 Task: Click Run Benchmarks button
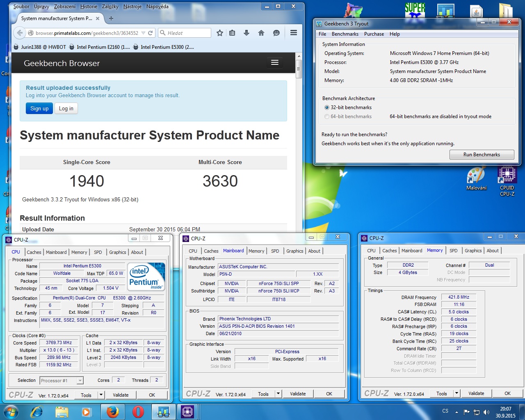[x=482, y=155]
